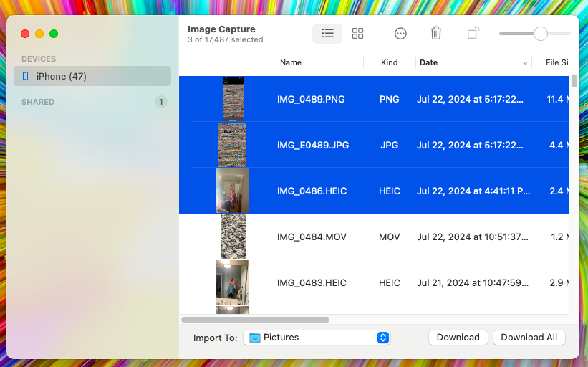Image resolution: width=588 pixels, height=367 pixels.
Task: Click the iPhone device icon in sidebar
Action: 26,77
